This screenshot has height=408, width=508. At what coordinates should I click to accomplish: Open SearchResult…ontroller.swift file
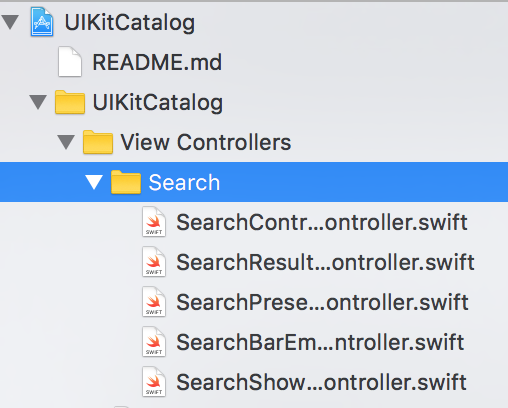[325, 262]
